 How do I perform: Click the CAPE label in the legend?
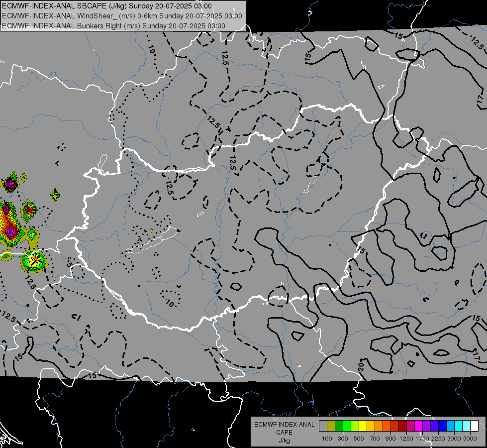[284, 433]
